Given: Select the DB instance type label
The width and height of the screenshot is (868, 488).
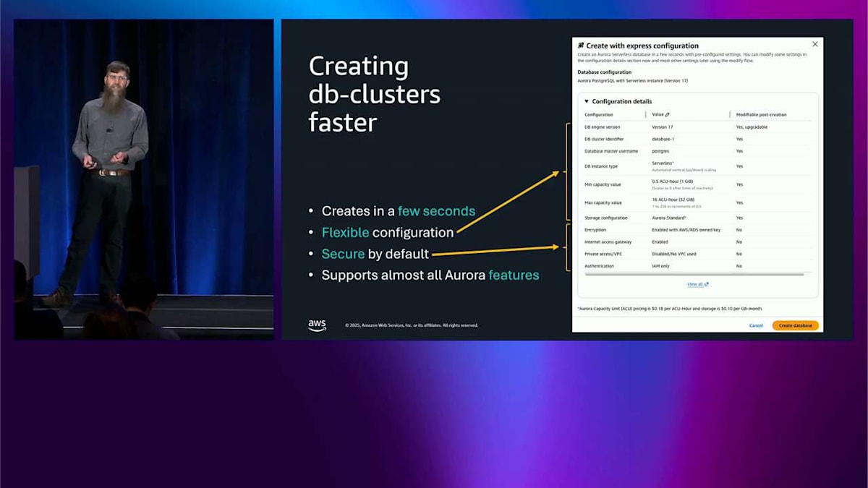Looking at the screenshot, I should [x=601, y=166].
